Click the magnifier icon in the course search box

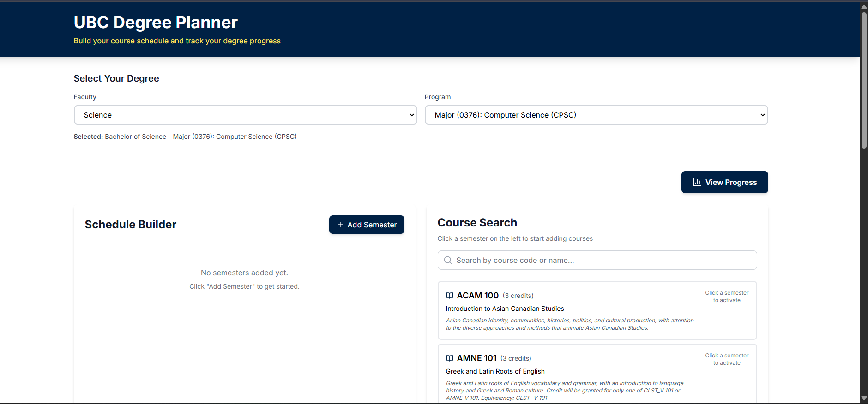(448, 260)
